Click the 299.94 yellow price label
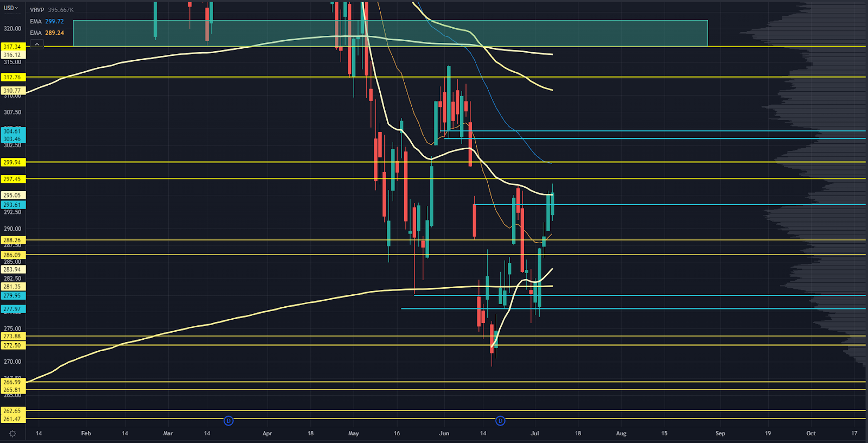This screenshot has width=868, height=443. 12,162
